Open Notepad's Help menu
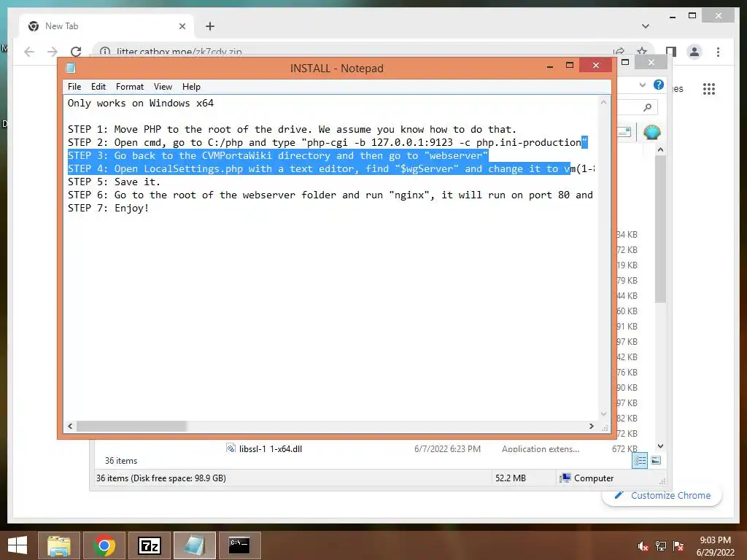The image size is (747, 560). (191, 87)
